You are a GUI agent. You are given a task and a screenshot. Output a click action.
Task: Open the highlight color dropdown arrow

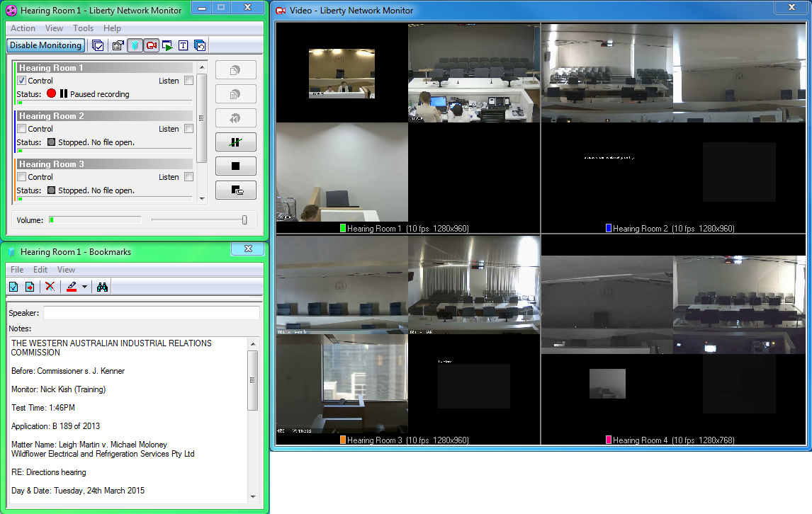(x=84, y=287)
